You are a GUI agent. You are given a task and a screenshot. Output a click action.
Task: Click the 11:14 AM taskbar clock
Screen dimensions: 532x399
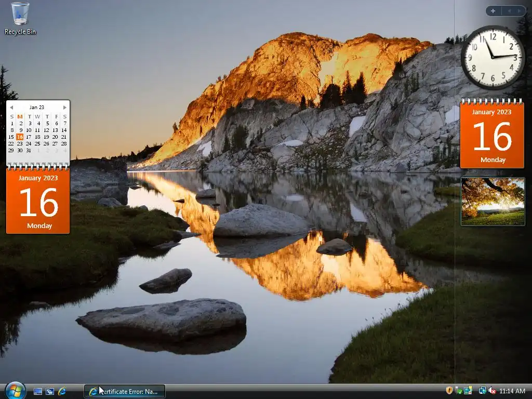pyautogui.click(x=512, y=391)
